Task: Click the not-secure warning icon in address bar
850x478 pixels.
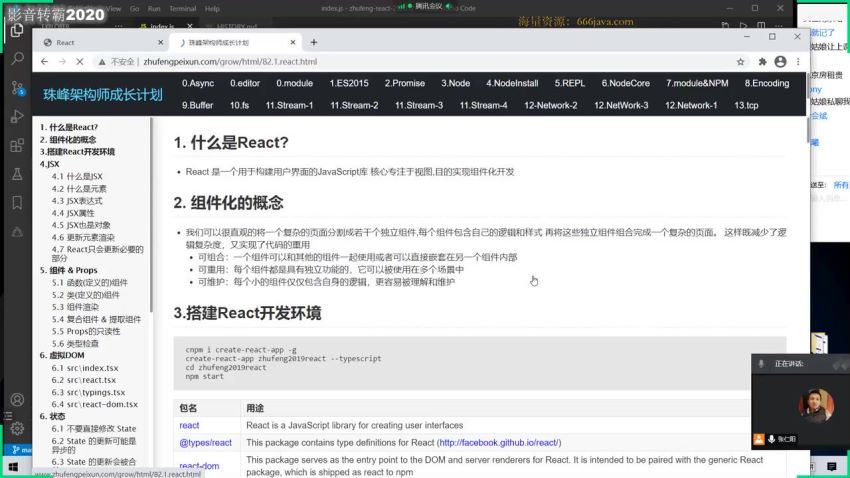Action: tap(102, 62)
